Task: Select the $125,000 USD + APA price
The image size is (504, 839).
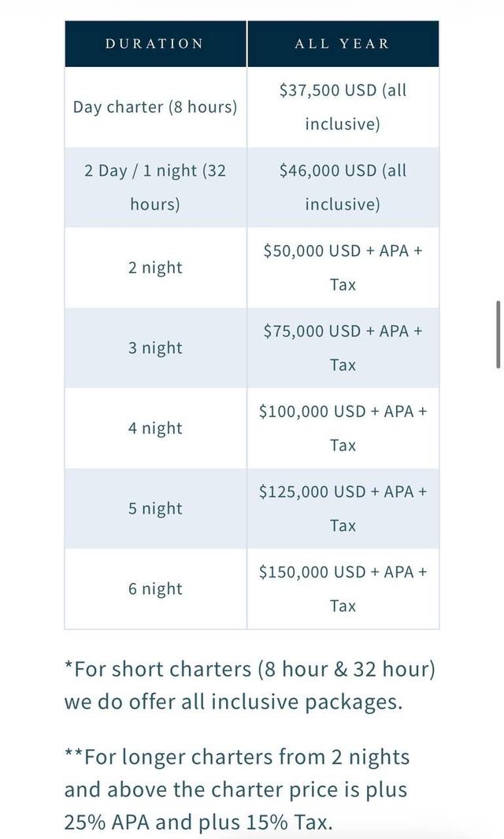Action: pos(343,508)
